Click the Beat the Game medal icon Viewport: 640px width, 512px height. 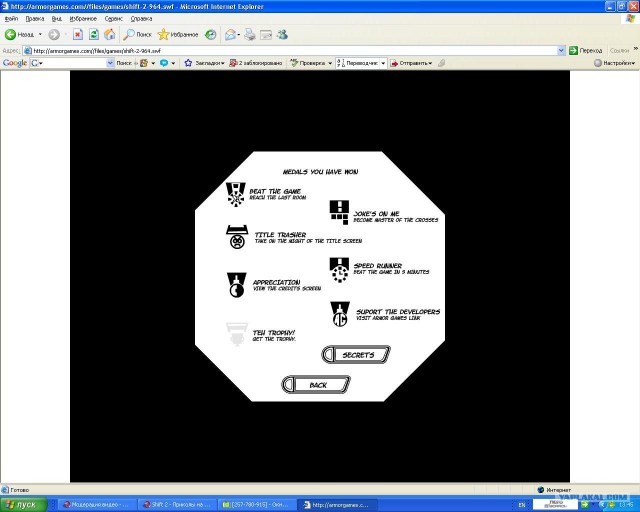coord(236,194)
